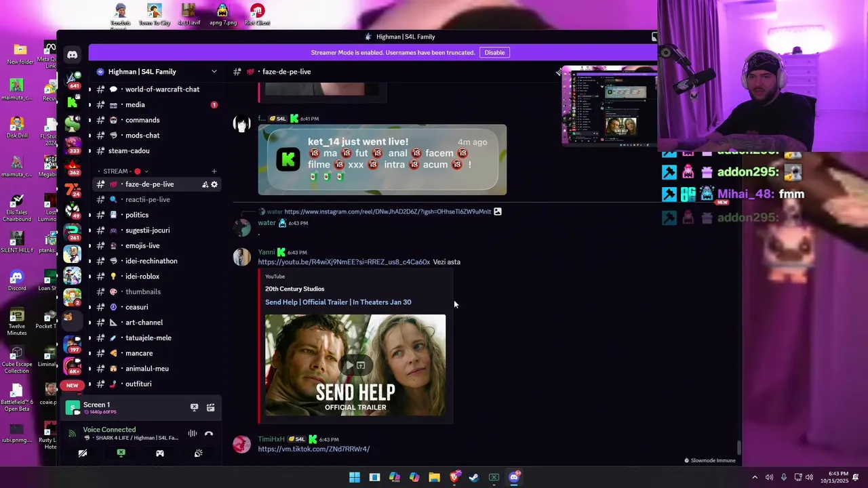This screenshot has height=488, width=868.
Task: Open commands channel
Action: (156, 120)
